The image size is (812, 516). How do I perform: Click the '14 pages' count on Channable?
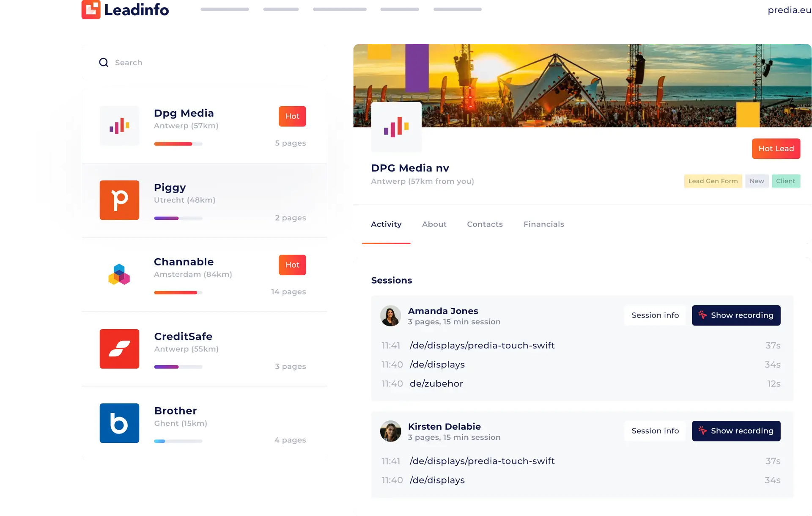coord(288,292)
